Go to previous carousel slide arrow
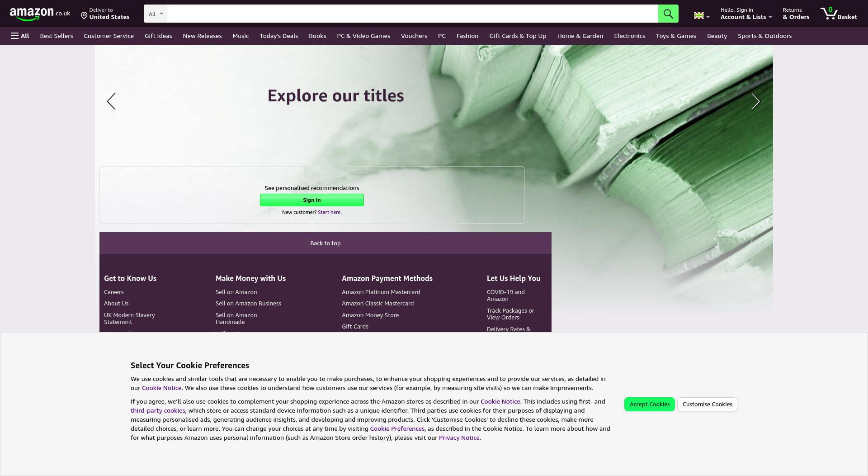The height and width of the screenshot is (476, 868). click(111, 101)
